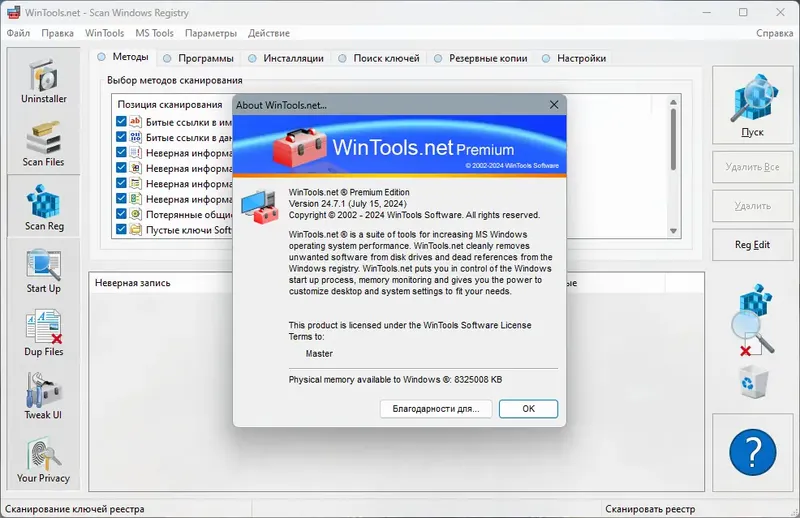Toggle the first Битые ссылки в им checkbox
Screen dimensions: 800x518
click(121, 121)
